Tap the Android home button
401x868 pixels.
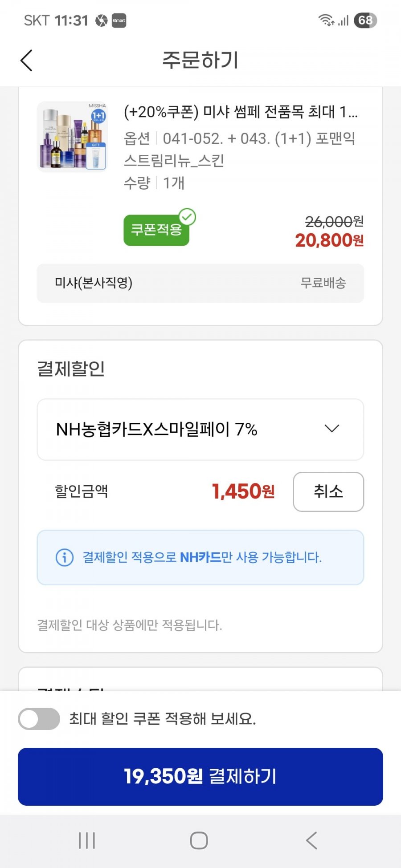[x=199, y=840]
